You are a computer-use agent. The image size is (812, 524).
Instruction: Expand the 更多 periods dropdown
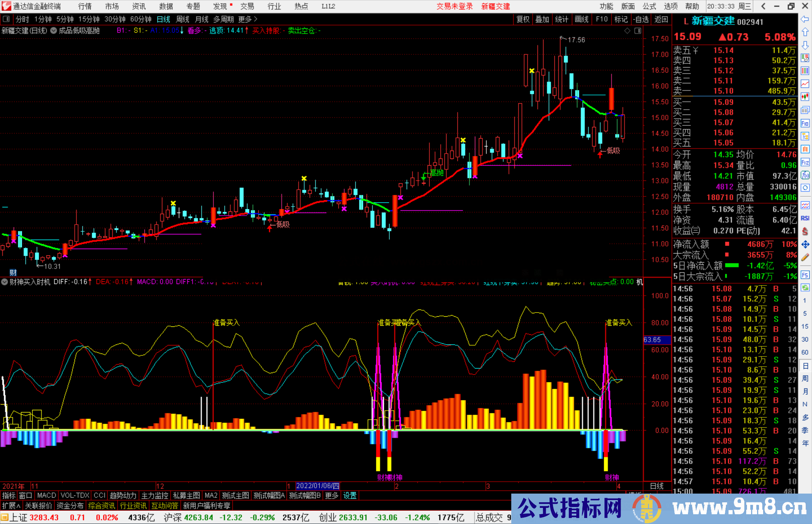[x=248, y=19]
